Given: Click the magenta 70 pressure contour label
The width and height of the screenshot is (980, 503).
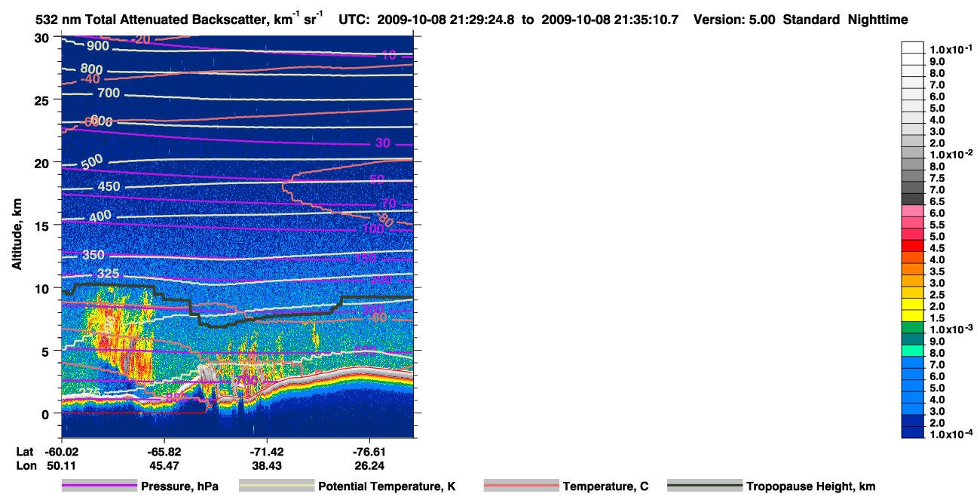Looking at the screenshot, I should 388,204.
